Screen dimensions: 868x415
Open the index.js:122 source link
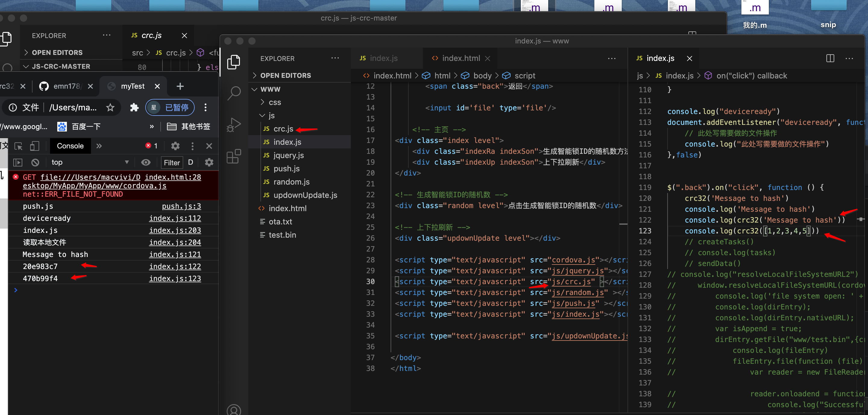[x=175, y=266]
